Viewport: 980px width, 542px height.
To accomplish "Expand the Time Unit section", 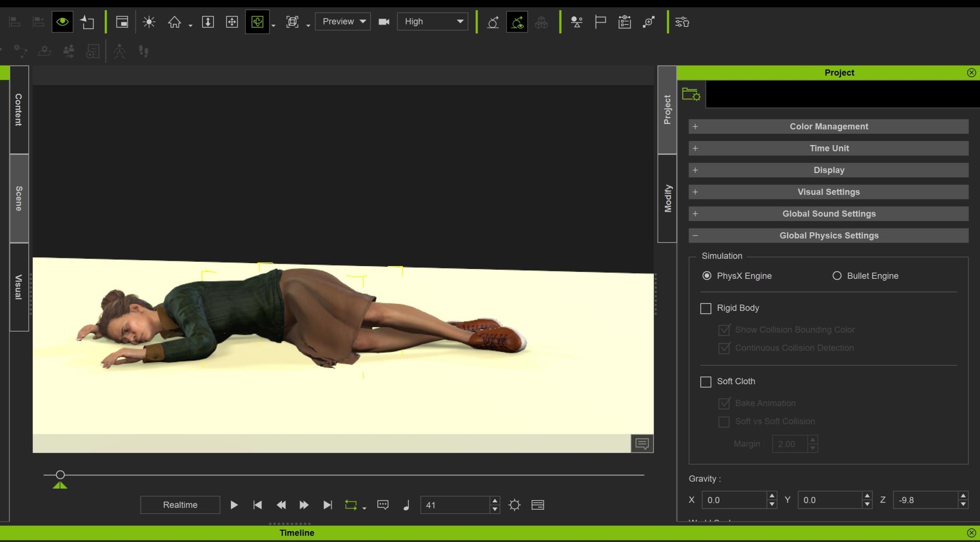I will tap(829, 148).
